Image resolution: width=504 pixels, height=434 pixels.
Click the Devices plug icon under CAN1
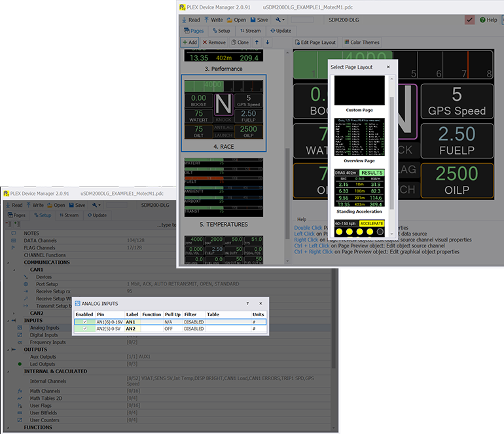coord(26,277)
